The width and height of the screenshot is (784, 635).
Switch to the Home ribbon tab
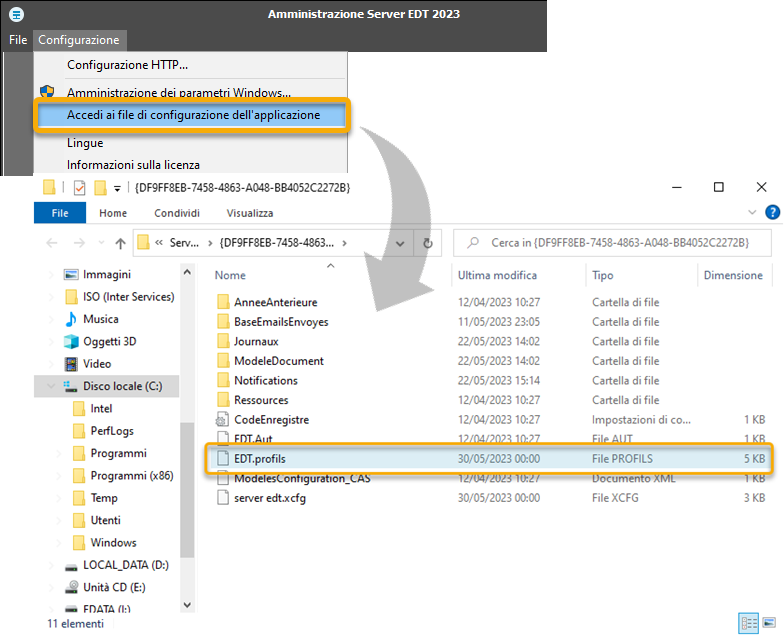pyautogui.click(x=113, y=213)
